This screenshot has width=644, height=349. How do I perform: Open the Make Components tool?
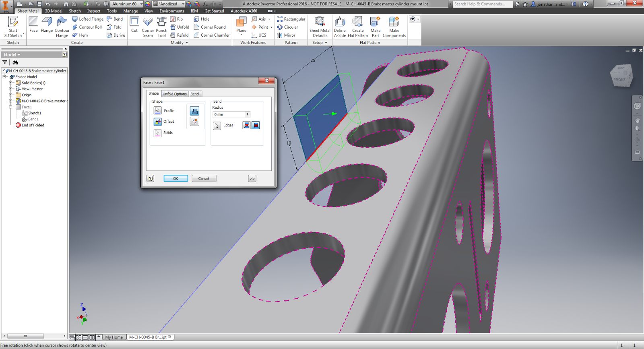pyautogui.click(x=394, y=27)
